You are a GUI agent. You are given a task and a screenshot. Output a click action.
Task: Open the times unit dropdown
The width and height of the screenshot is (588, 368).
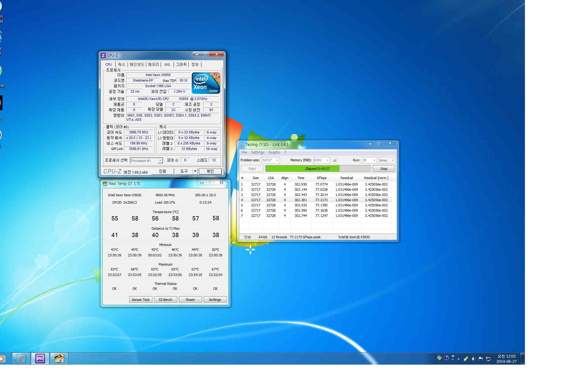point(387,160)
